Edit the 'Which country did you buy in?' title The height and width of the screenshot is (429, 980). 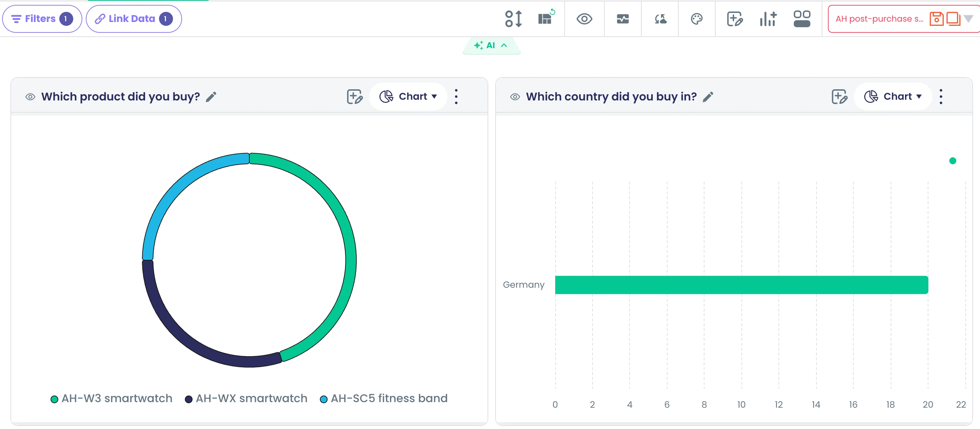point(708,97)
